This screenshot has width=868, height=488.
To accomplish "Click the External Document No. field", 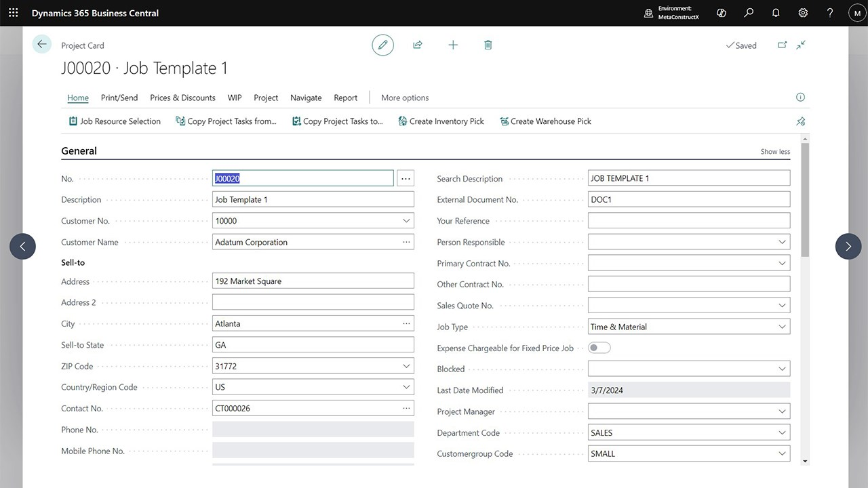I will [x=689, y=199].
